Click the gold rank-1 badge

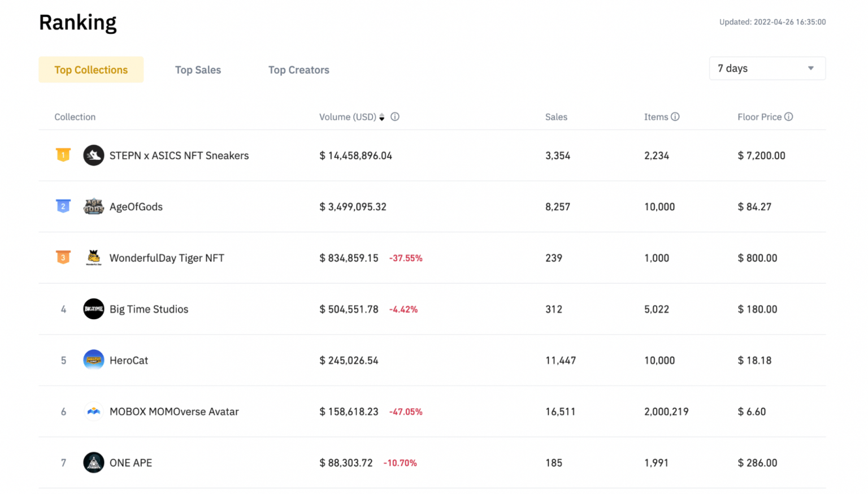tap(63, 154)
